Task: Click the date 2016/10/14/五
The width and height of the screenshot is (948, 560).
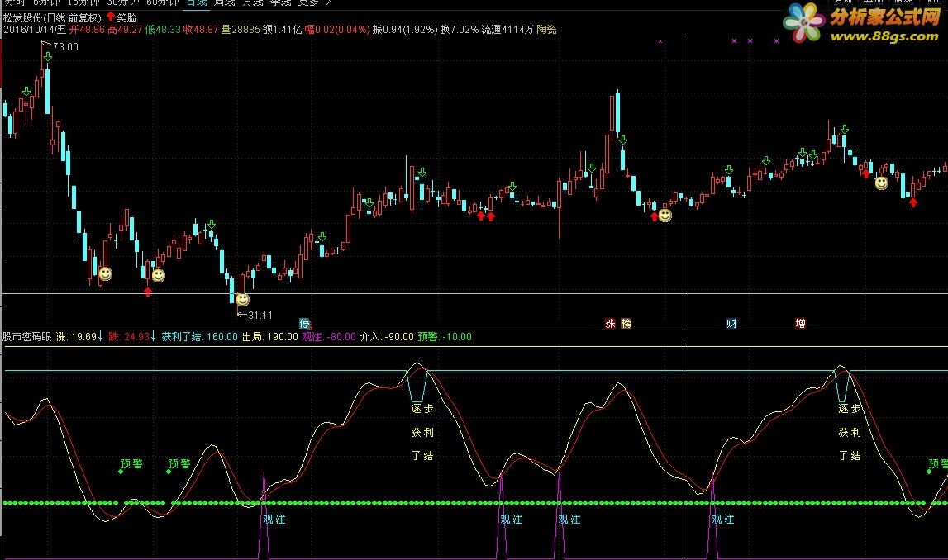Action: pyautogui.click(x=35, y=29)
